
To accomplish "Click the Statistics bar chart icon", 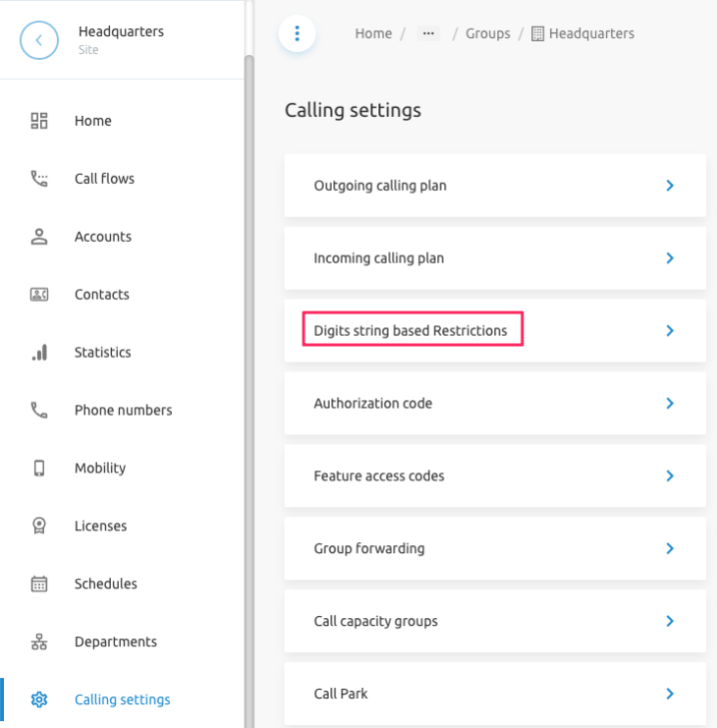I will point(39,353).
